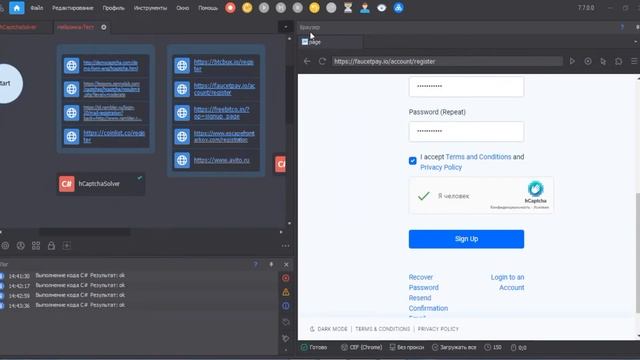
Task: Click the lock icon under the project canvas
Action: coord(51,246)
